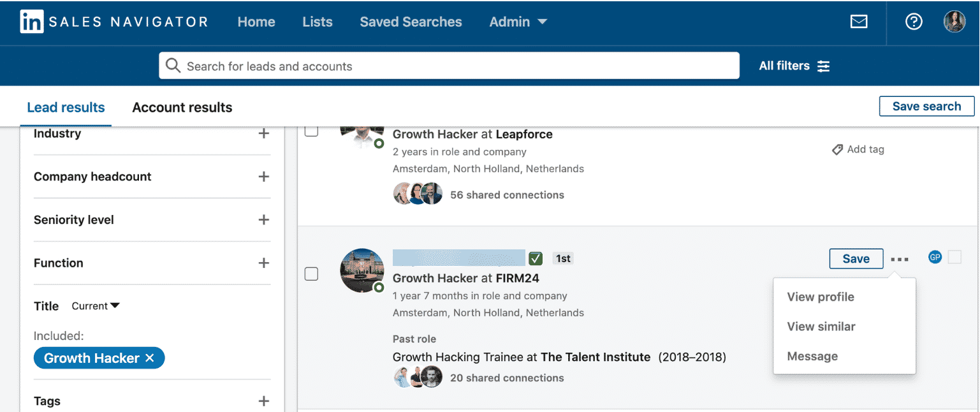Select the checkbox for the Leapforce lead
980x412 pixels.
coord(311,131)
